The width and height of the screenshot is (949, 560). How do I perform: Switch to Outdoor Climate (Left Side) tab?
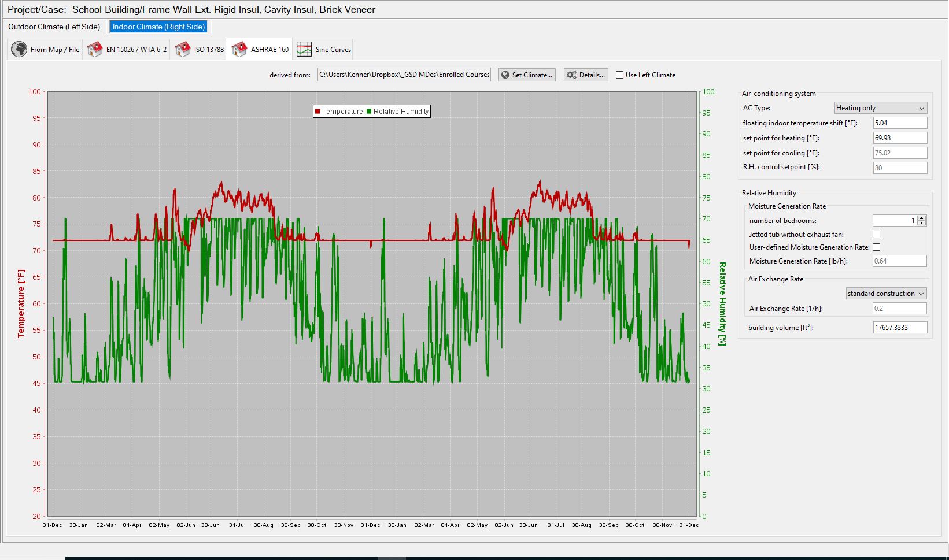pyautogui.click(x=54, y=27)
